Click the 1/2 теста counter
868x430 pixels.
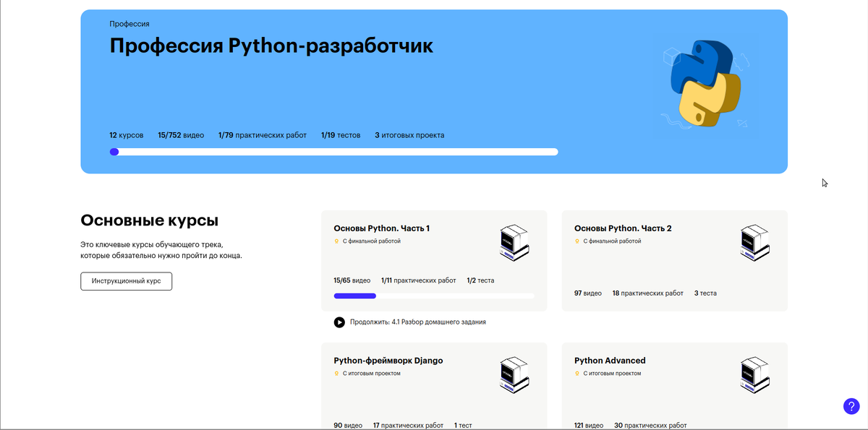click(x=481, y=280)
